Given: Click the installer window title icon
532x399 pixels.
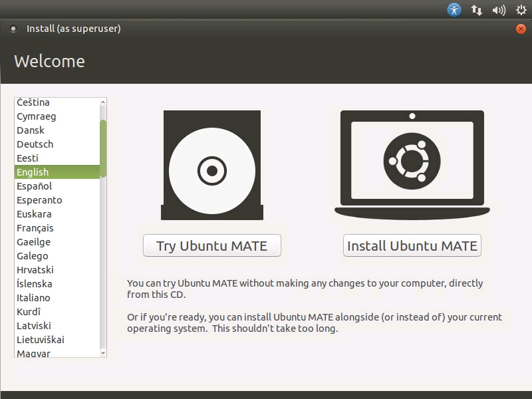Looking at the screenshot, I should click(13, 29).
